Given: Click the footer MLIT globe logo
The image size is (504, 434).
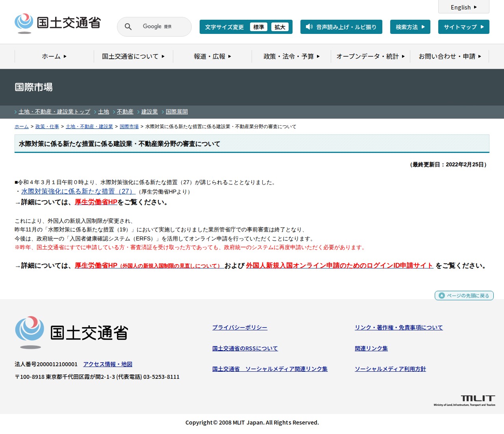Looking at the screenshot, I should pyautogui.click(x=30, y=332).
